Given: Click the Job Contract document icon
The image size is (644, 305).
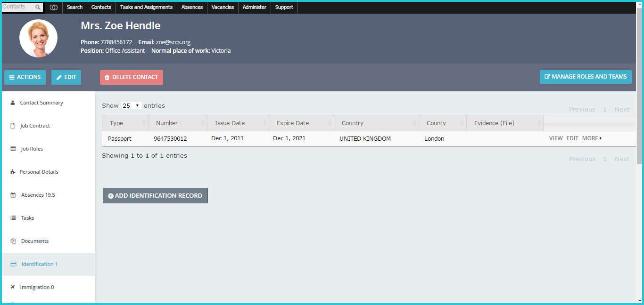Looking at the screenshot, I should coord(13,126).
